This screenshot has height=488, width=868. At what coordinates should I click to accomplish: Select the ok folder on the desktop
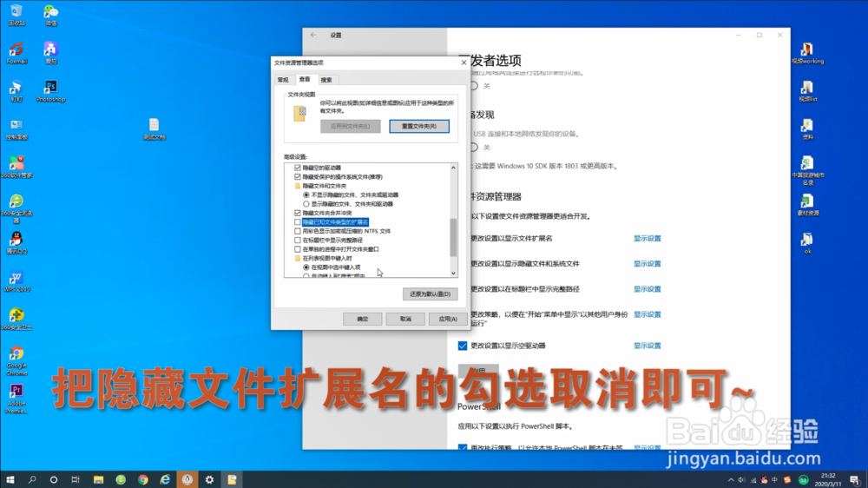807,242
